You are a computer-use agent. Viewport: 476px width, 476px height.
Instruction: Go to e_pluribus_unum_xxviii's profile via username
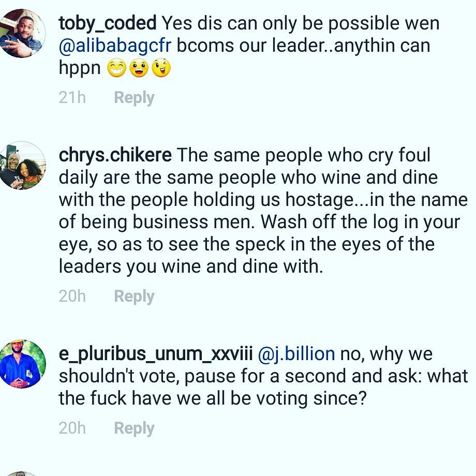point(155,354)
